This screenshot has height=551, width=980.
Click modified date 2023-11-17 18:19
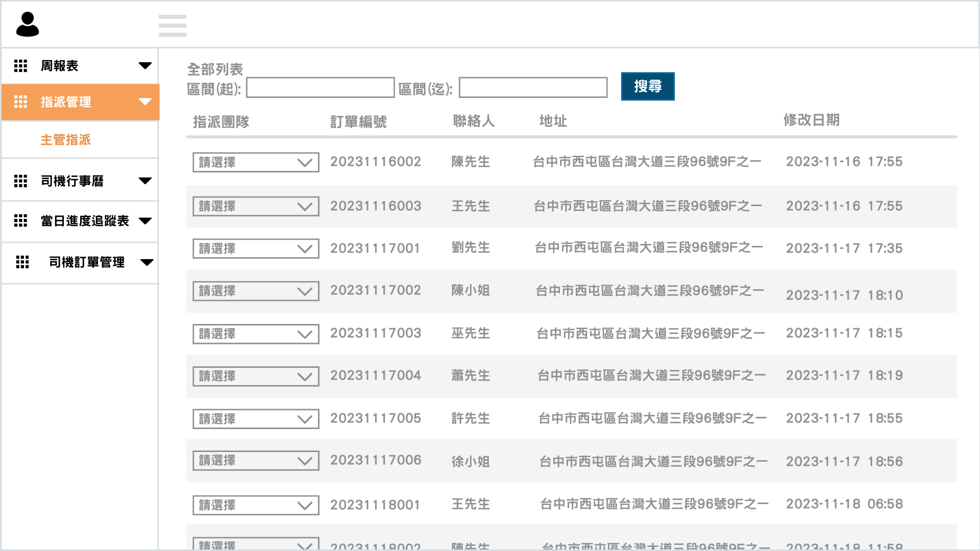(844, 375)
